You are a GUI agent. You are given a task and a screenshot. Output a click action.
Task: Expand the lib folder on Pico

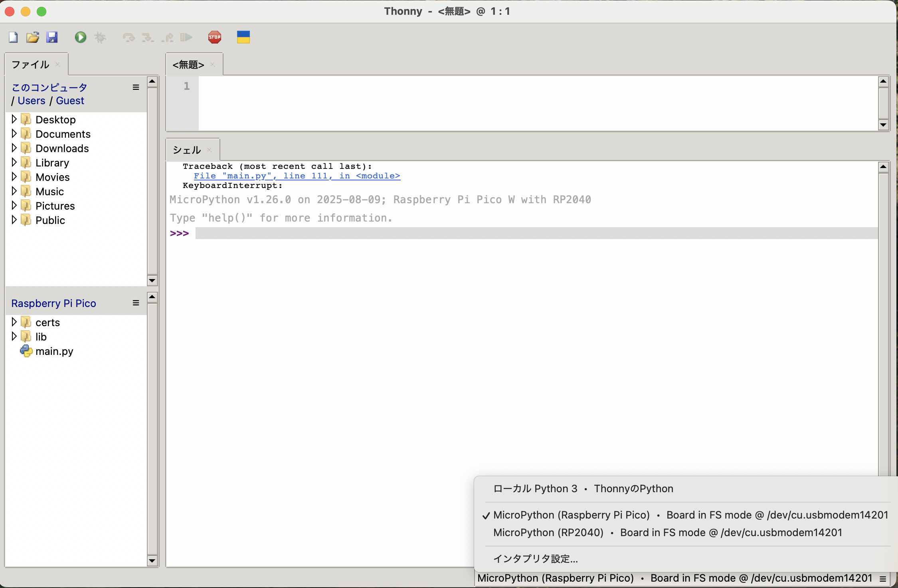(x=14, y=337)
